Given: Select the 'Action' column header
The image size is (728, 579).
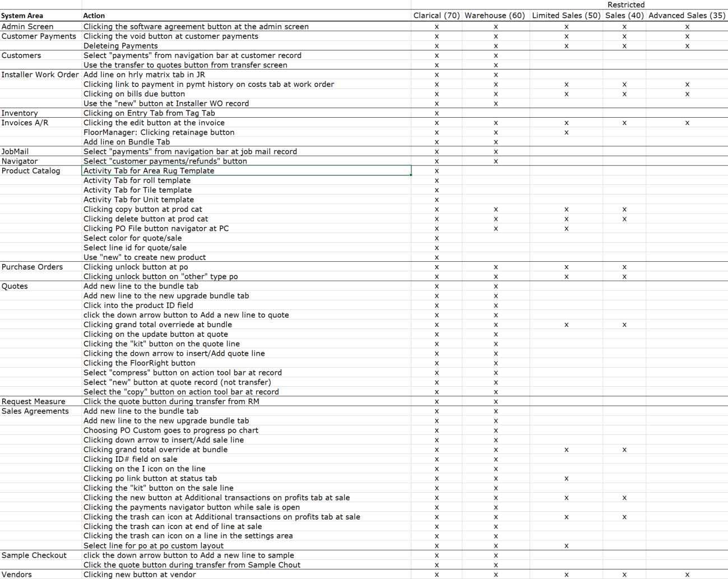Looking at the screenshot, I should pos(247,16).
